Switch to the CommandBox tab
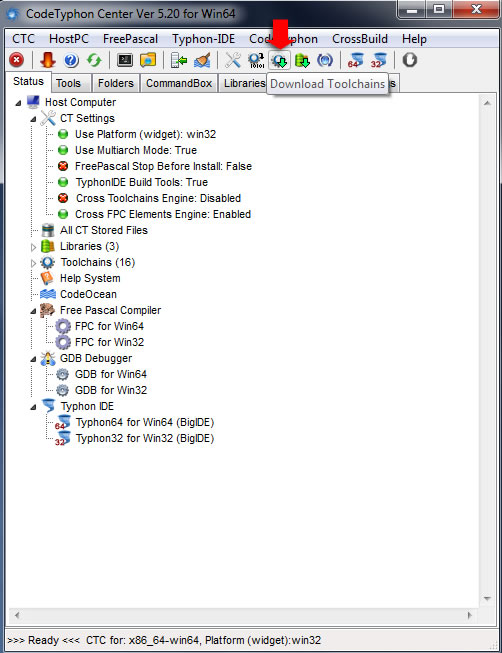The width and height of the screenshot is (502, 653). coord(179,83)
